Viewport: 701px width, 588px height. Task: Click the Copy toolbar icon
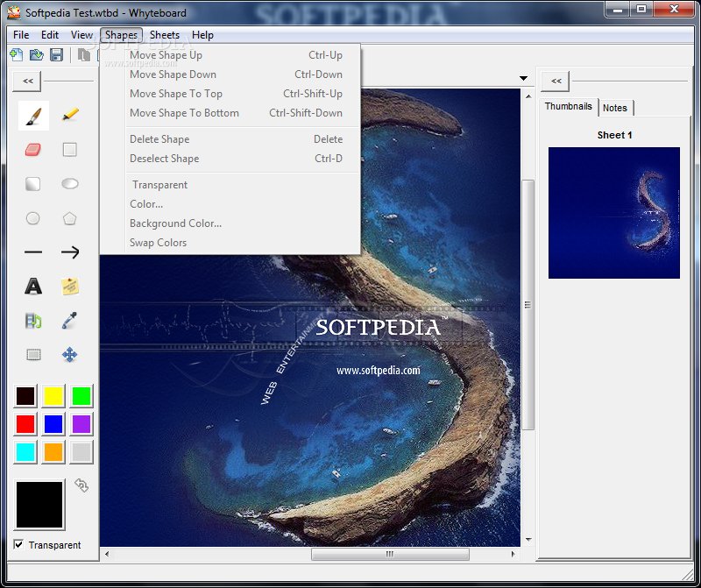tap(84, 55)
